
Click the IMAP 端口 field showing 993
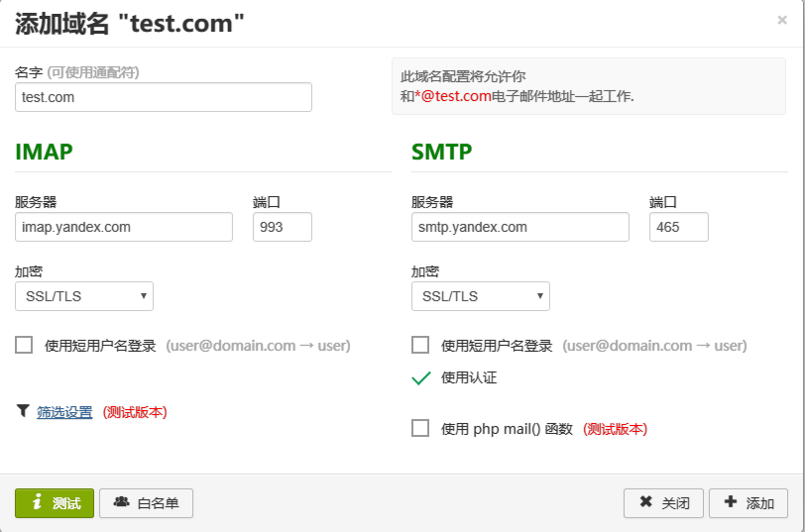pos(283,227)
